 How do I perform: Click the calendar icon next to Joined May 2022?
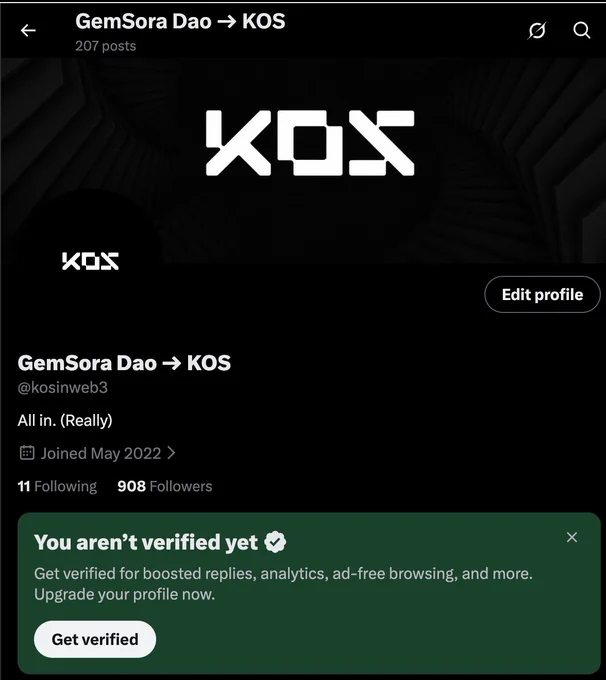tap(27, 453)
